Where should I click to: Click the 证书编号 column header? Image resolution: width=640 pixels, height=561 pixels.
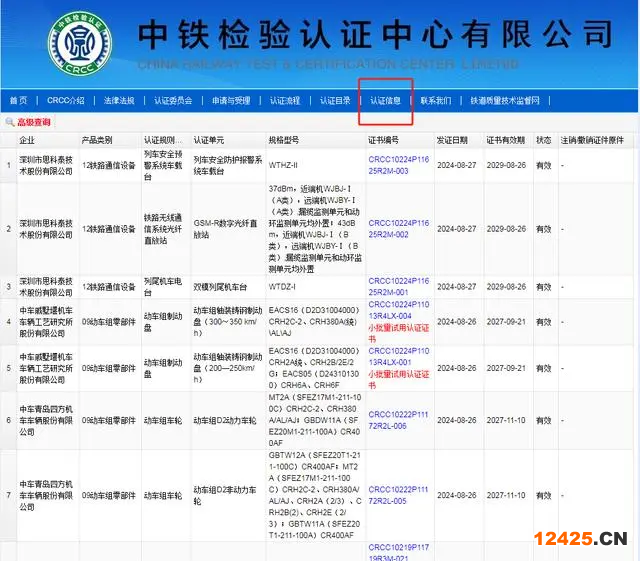[383, 140]
